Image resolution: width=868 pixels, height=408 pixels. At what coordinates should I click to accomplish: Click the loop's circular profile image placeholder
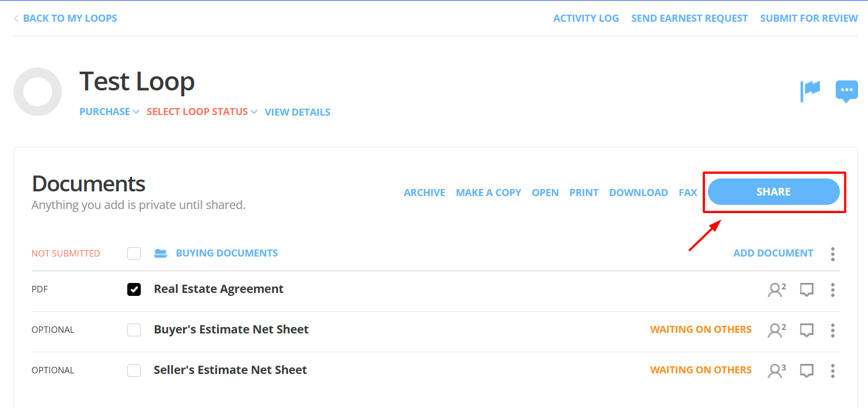(38, 92)
